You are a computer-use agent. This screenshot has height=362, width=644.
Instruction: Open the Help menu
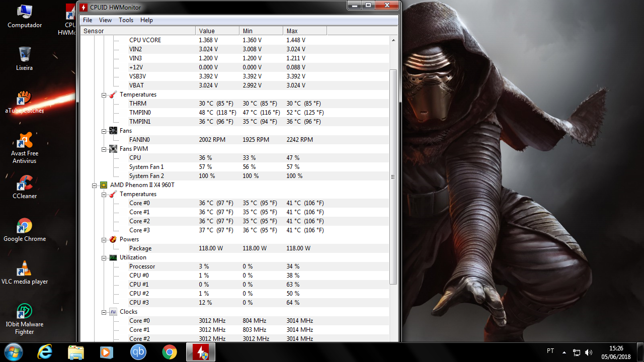[146, 20]
